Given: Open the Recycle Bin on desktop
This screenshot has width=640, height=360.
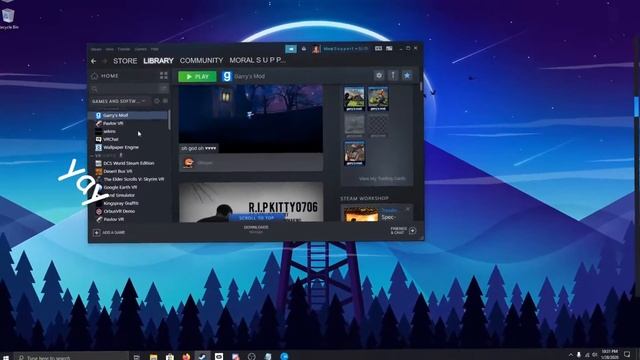Looking at the screenshot, I should point(8,18).
